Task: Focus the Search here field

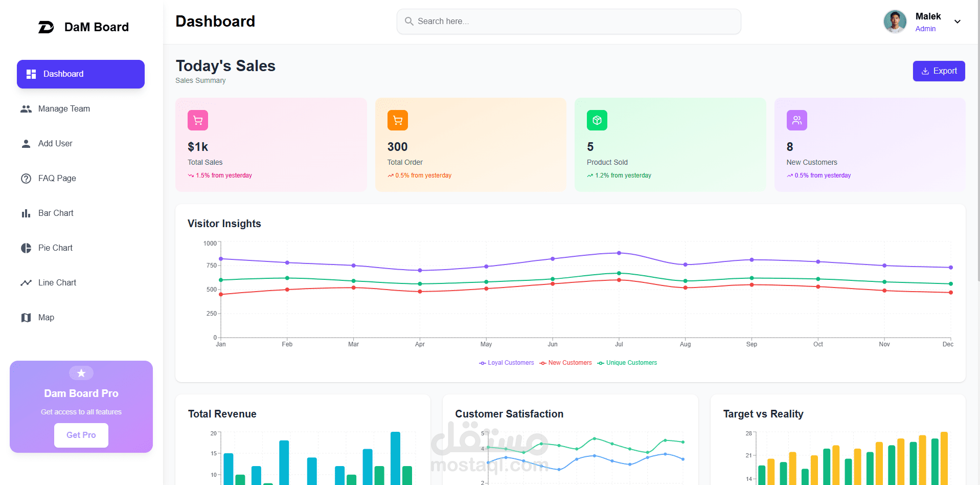Action: (x=568, y=21)
